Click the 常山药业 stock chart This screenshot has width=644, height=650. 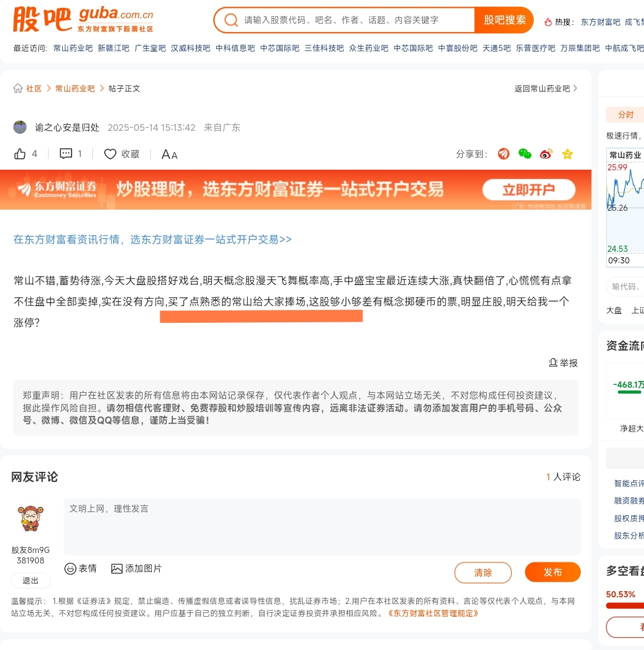[x=625, y=207]
